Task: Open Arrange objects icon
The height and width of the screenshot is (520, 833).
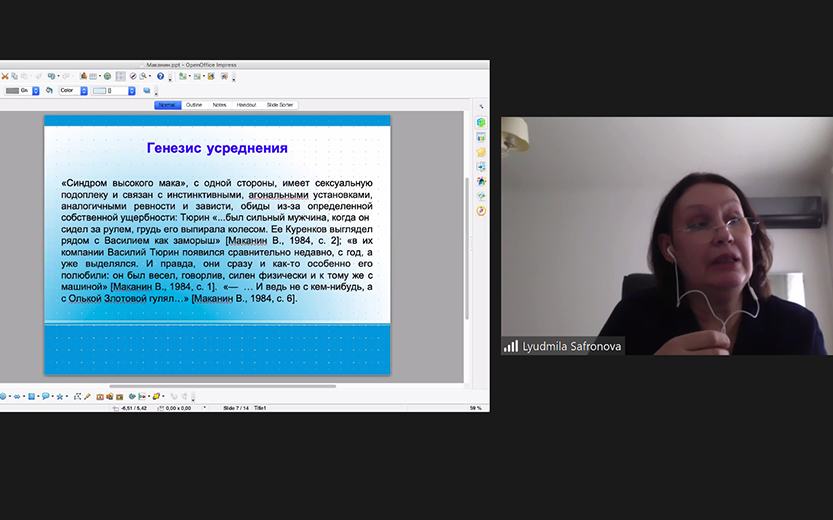Action: [156, 396]
